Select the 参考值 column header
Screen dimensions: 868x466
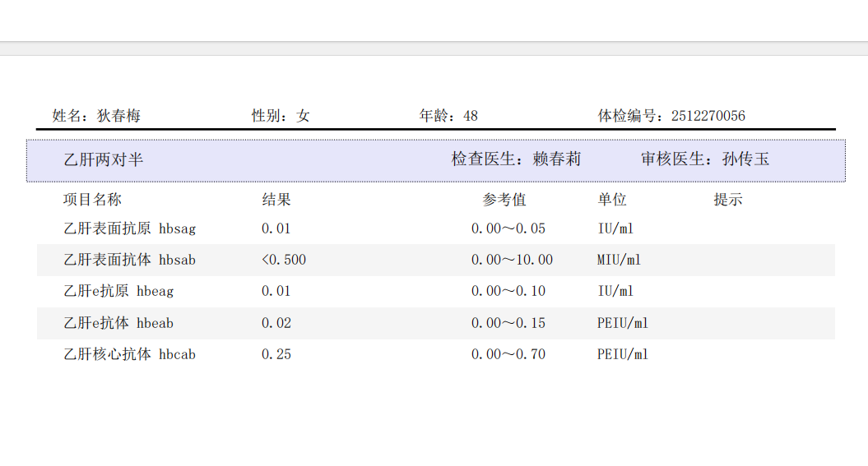[x=504, y=200]
